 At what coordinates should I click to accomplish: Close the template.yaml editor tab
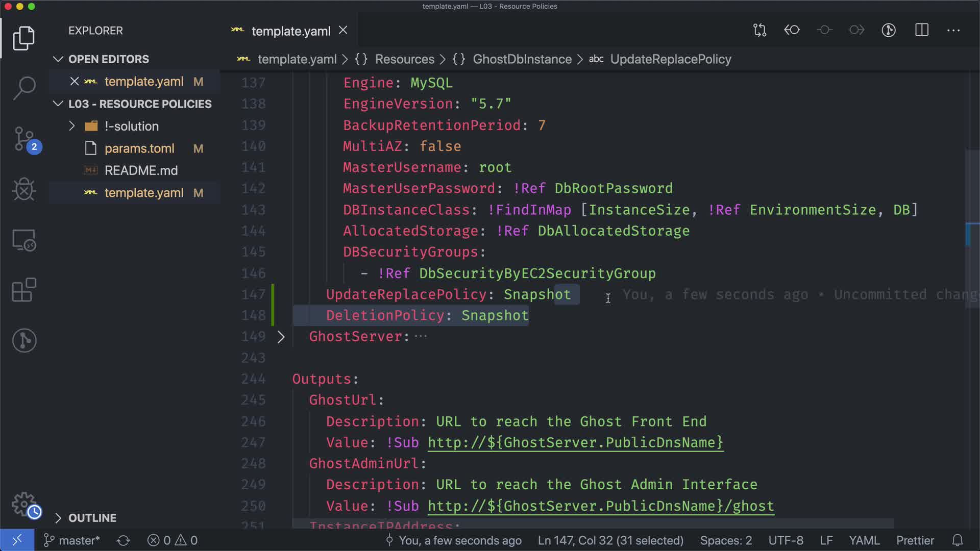pyautogui.click(x=343, y=31)
